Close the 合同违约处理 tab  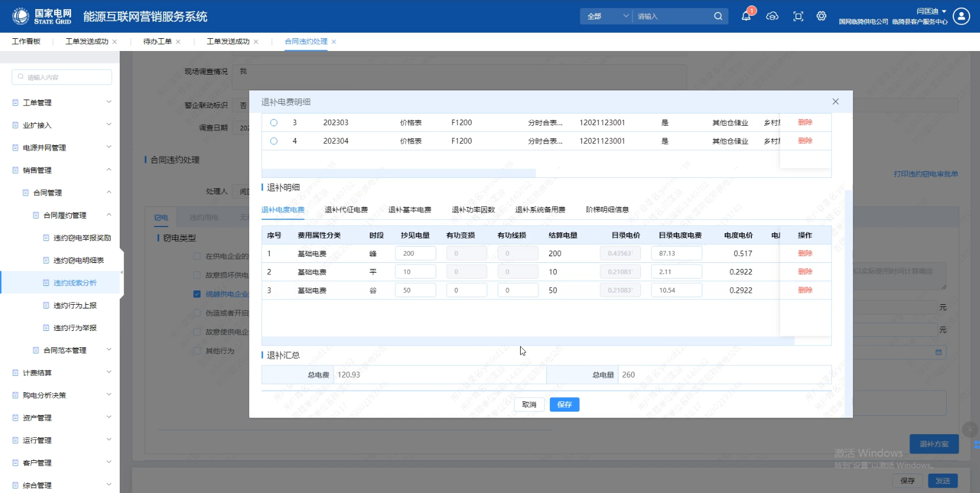click(334, 42)
